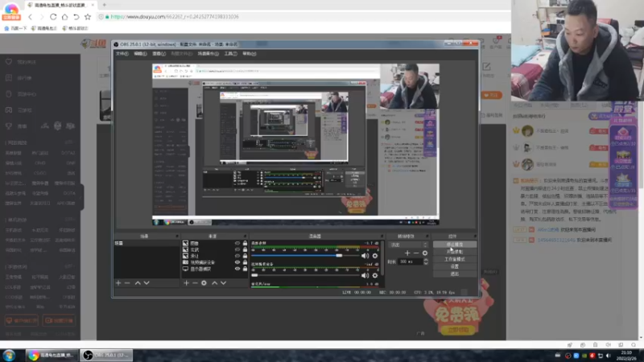644x362 pixels.
Task: Go back using the browser back arrow
Action: pos(30,17)
